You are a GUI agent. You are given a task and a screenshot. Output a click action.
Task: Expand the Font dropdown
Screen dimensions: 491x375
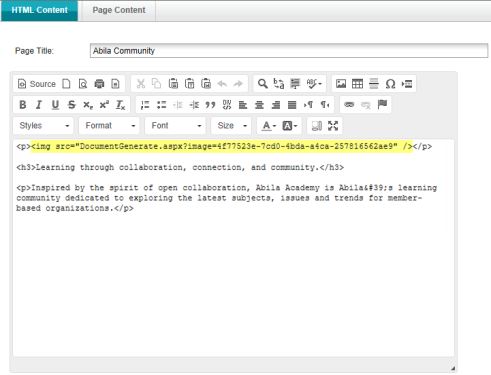coord(175,126)
